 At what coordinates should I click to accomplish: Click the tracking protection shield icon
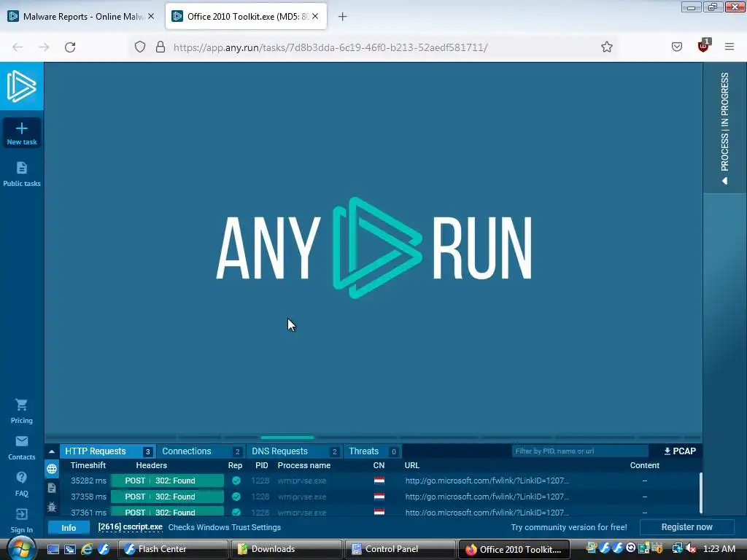139,47
